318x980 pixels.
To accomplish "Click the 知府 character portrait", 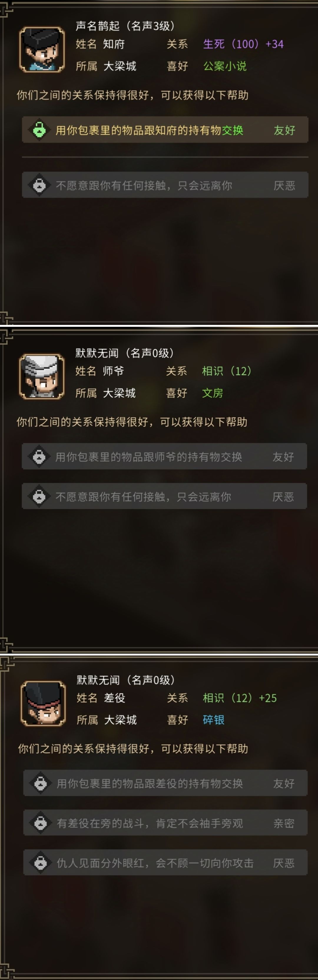I will (x=42, y=49).
